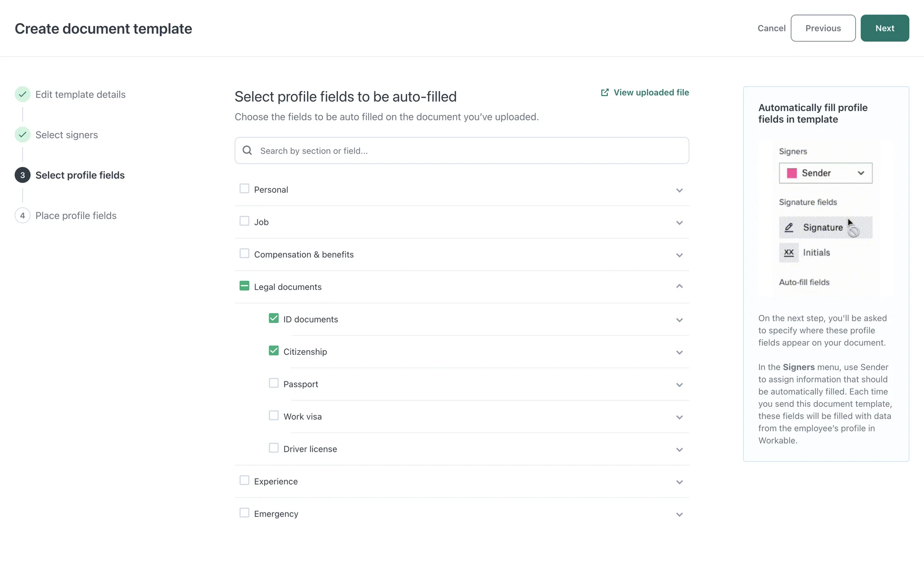The width and height of the screenshot is (924, 578).
Task: Expand the Compensation & benefits section
Action: click(x=679, y=255)
